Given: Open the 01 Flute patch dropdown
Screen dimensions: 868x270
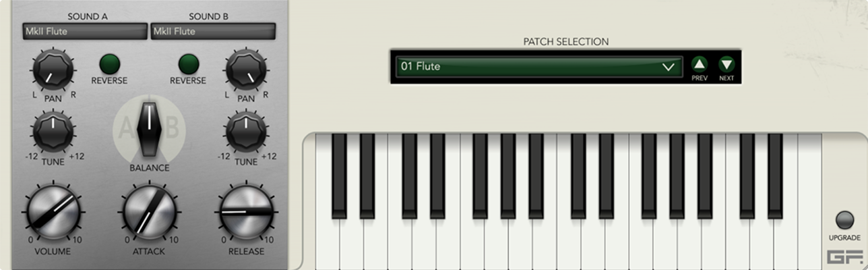Looking at the screenshot, I should (538, 67).
